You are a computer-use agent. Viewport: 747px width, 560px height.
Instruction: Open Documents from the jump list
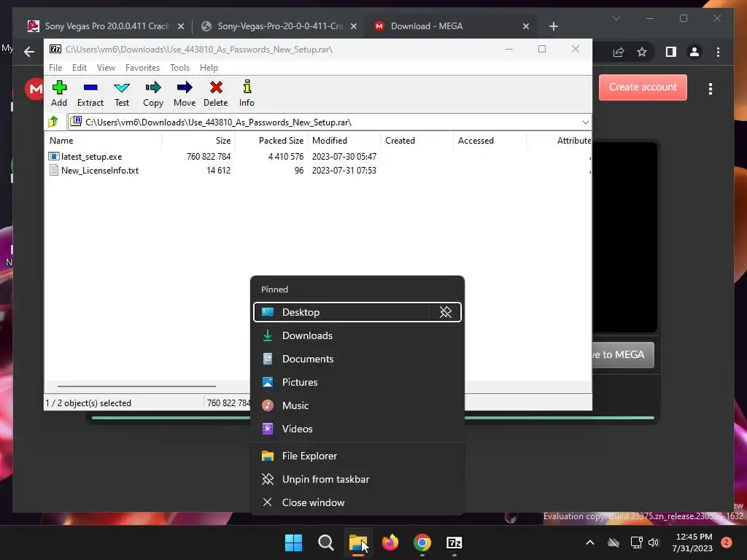coord(357,359)
